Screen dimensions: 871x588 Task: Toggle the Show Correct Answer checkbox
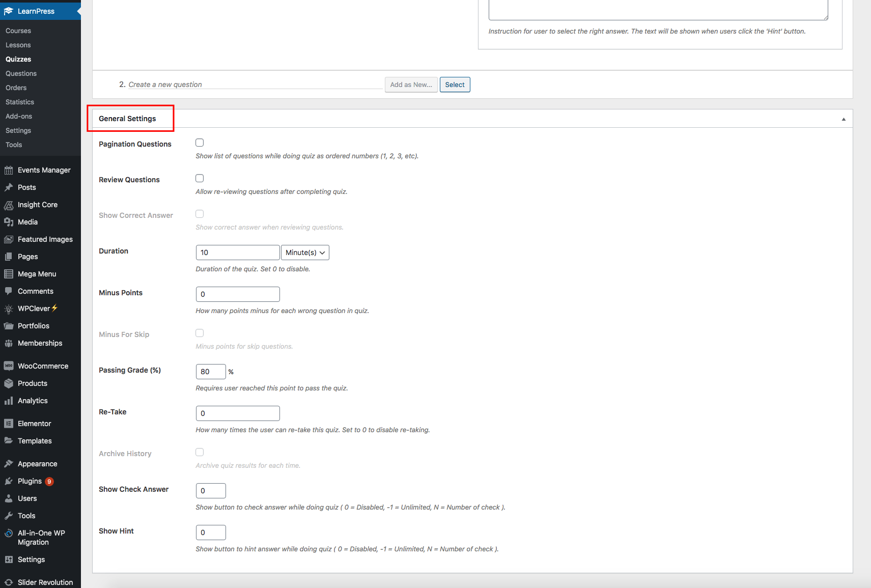200,214
